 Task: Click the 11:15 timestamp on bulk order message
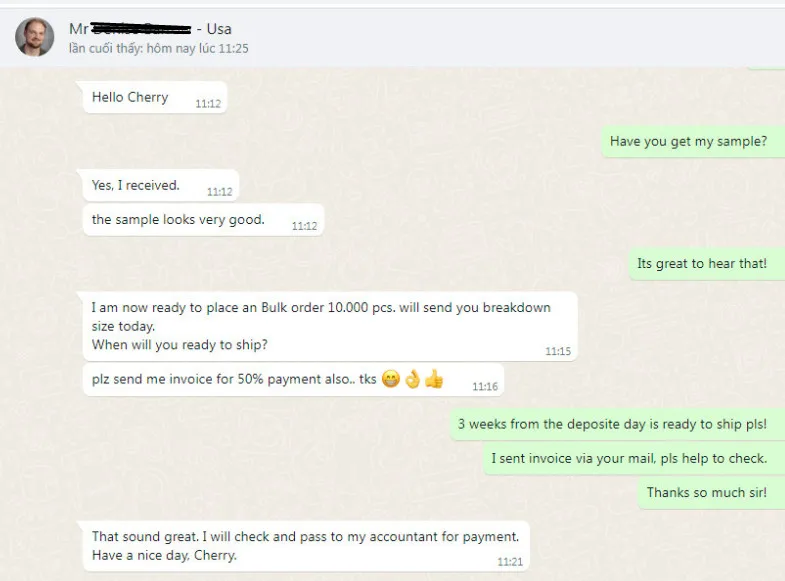click(x=558, y=351)
